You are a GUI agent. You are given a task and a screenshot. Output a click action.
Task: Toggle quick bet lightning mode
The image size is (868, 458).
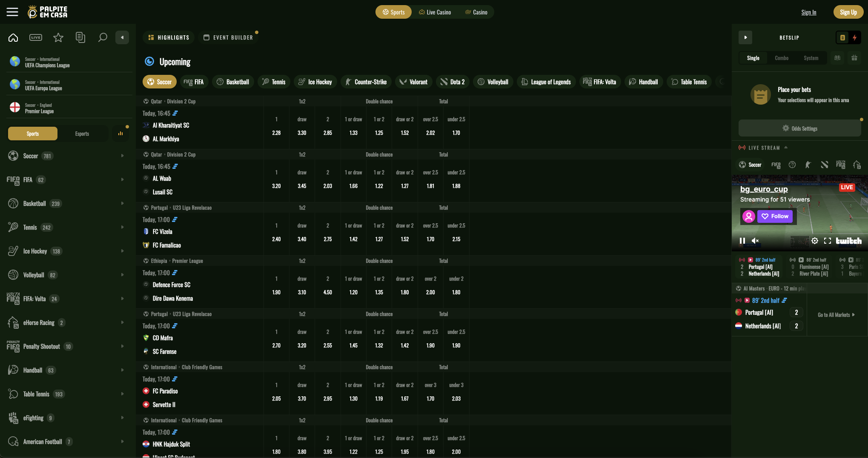tap(854, 37)
